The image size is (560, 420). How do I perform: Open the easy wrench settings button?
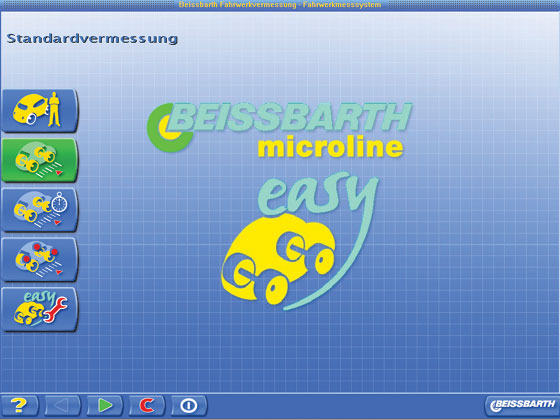pos(40,309)
